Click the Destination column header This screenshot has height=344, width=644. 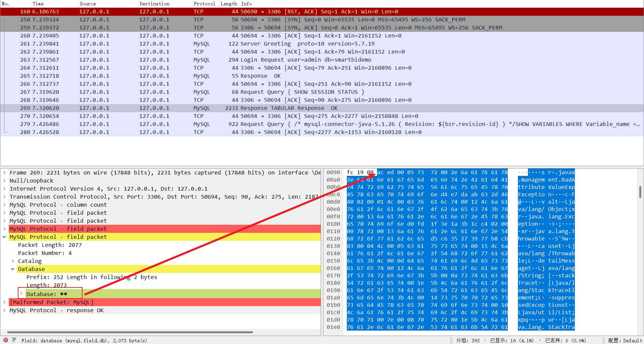pyautogui.click(x=154, y=4)
